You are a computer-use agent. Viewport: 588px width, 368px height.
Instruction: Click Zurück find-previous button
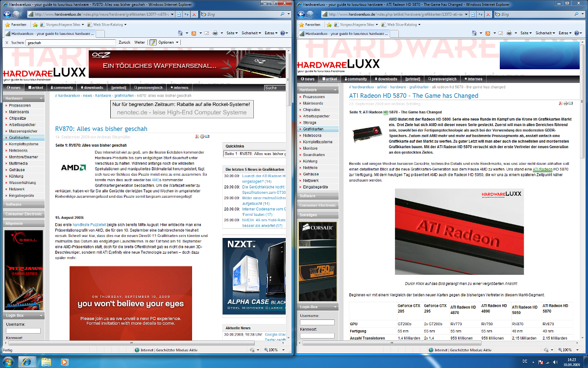(x=124, y=43)
